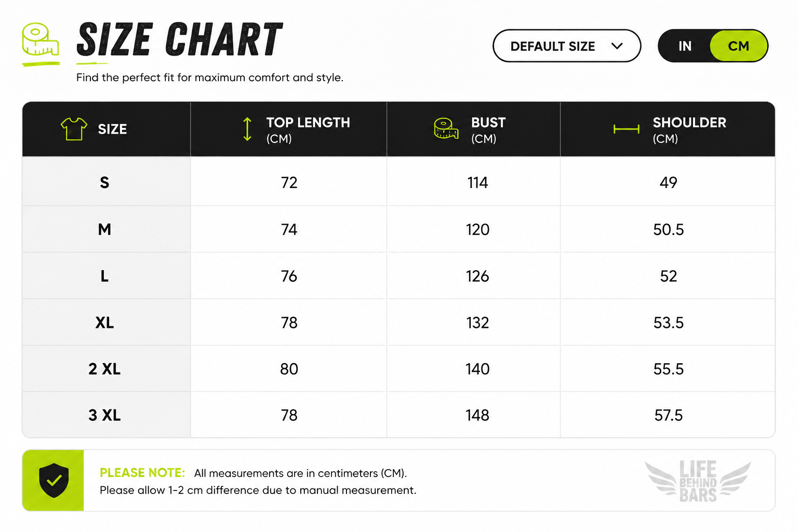
Task: Select the CM unit option
Action: coord(738,46)
